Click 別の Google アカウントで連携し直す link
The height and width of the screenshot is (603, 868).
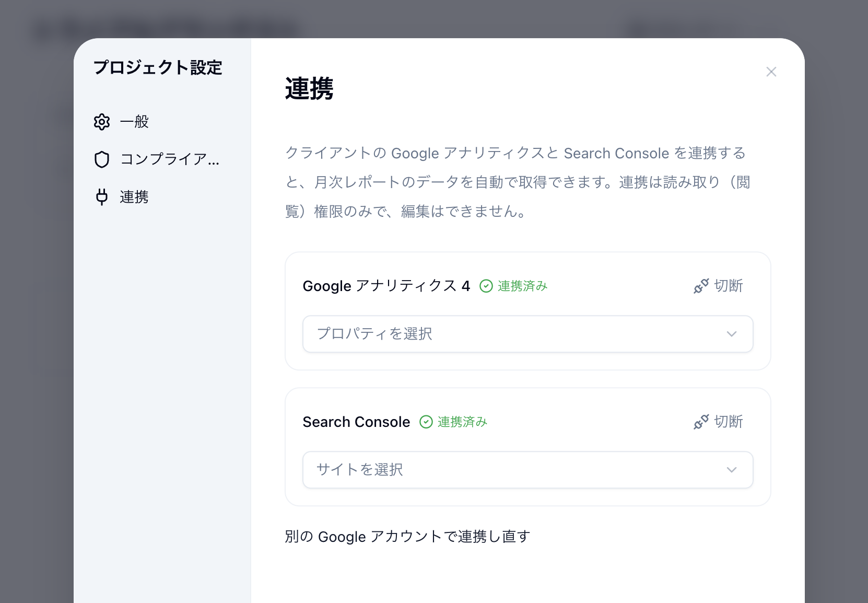[407, 537]
